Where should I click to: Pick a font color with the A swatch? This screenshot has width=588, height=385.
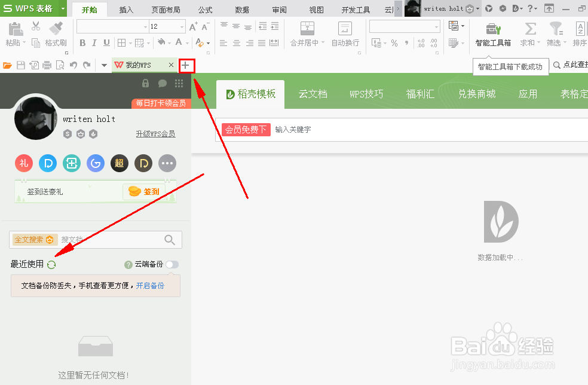179,42
